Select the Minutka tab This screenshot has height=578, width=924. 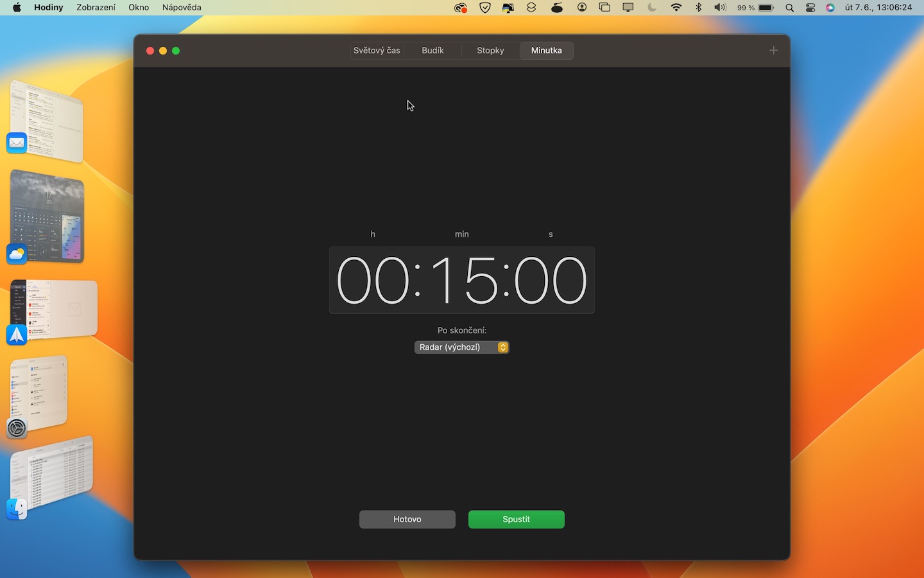point(546,51)
